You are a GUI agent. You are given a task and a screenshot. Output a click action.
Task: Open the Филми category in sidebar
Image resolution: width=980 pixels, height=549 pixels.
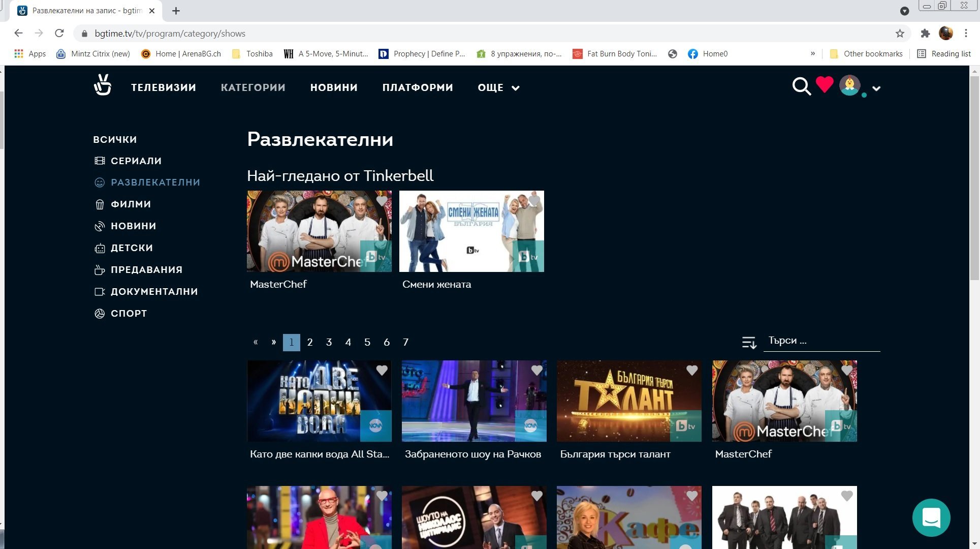click(131, 204)
